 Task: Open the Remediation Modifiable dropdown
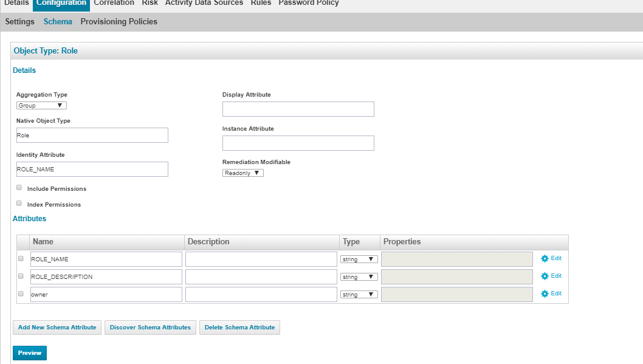(x=242, y=172)
